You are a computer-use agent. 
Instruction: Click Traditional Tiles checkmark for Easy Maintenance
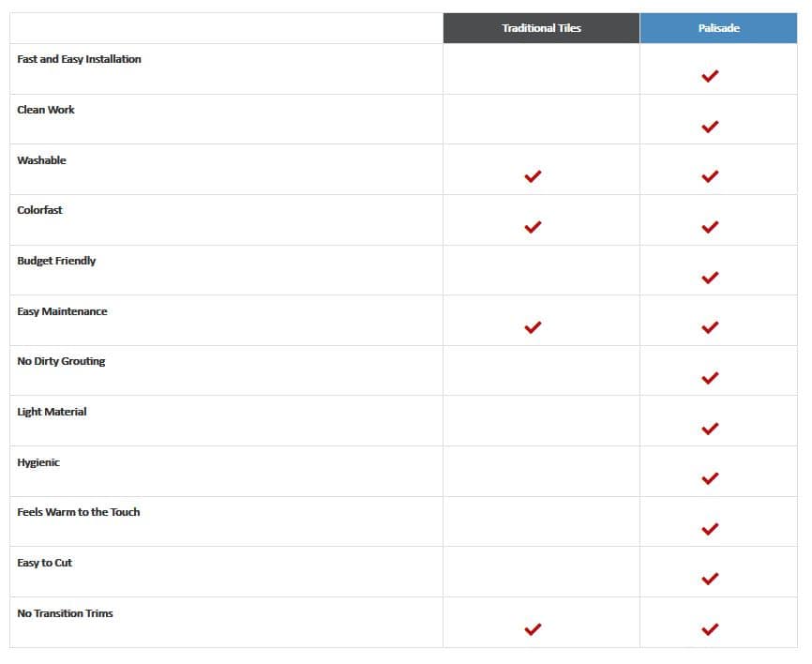[x=533, y=327]
